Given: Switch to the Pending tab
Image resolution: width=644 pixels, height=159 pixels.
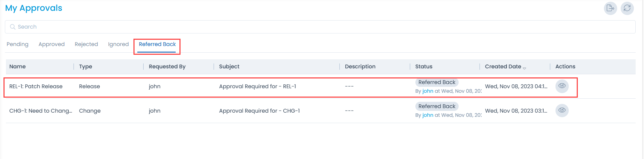Looking at the screenshot, I should pos(17,44).
